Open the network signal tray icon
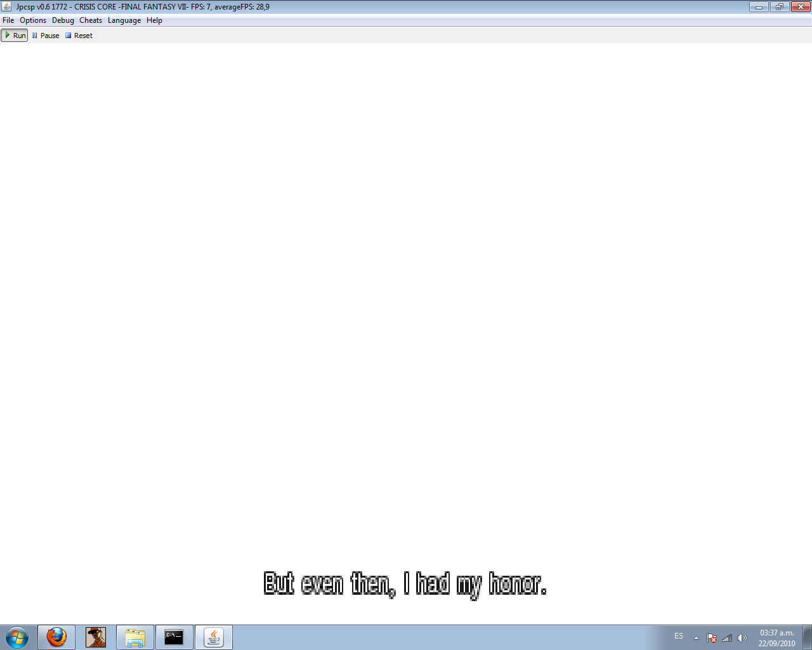The width and height of the screenshot is (812, 650). pyautogui.click(x=727, y=638)
